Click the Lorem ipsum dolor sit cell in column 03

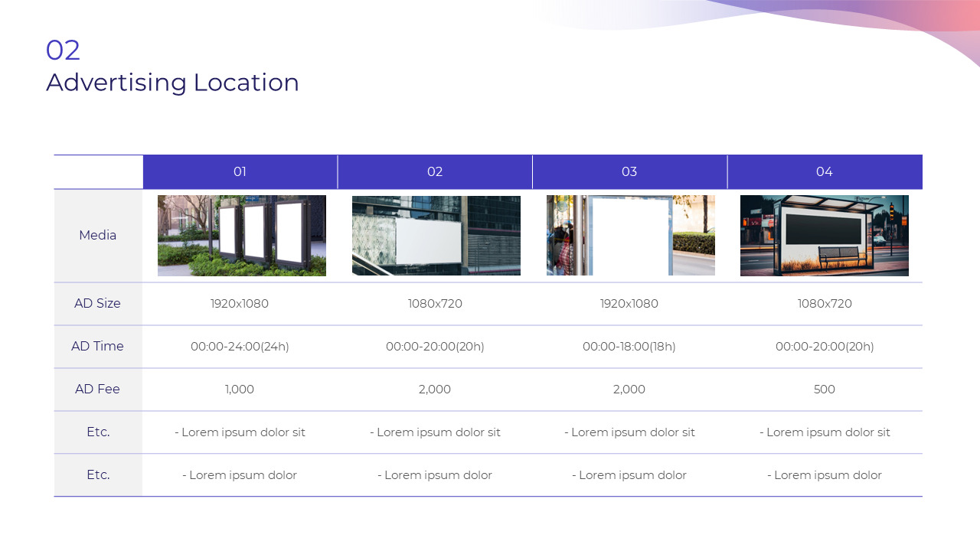(x=630, y=432)
